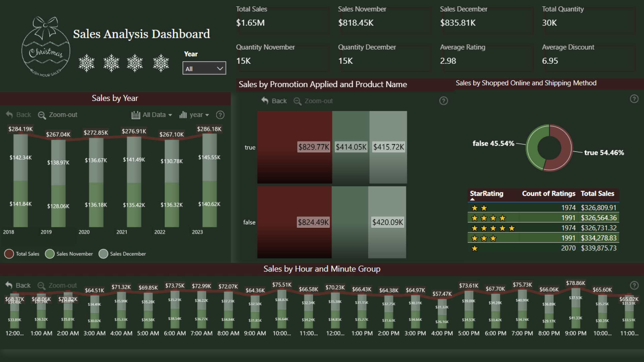Open help icon in Sales by Year chart
The image size is (644, 362).
(x=220, y=115)
